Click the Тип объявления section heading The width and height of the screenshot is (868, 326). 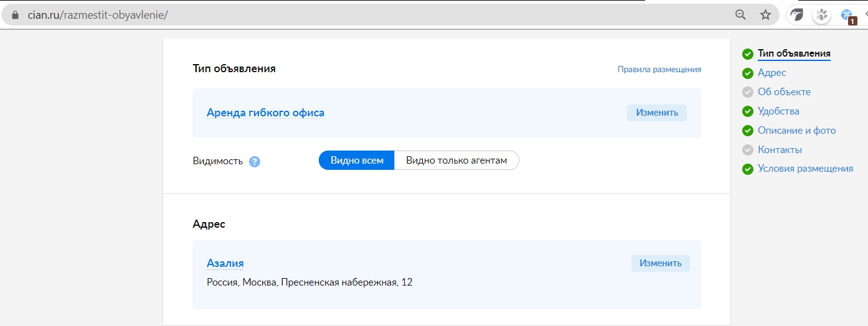[x=234, y=68]
